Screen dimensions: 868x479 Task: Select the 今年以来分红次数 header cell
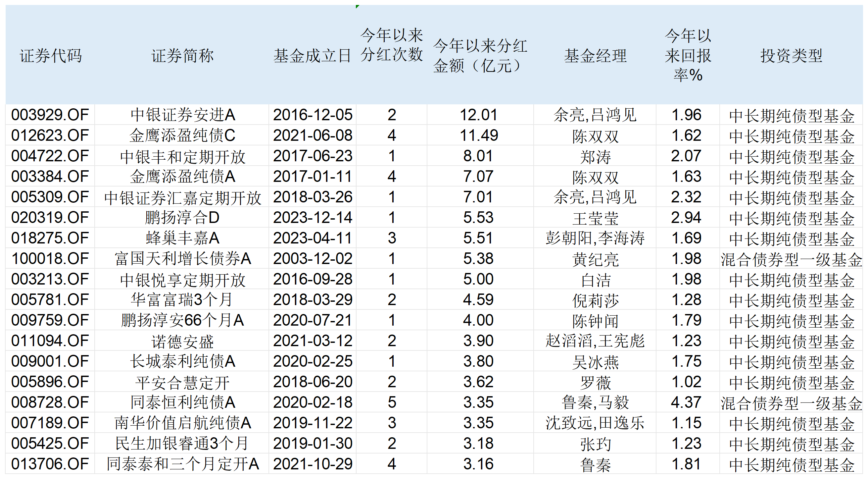(x=391, y=45)
